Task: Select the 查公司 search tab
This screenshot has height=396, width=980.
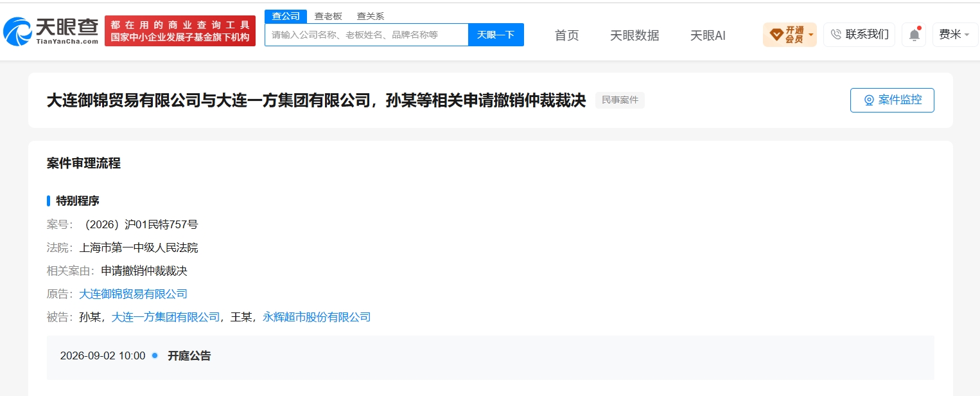Action: click(x=285, y=16)
